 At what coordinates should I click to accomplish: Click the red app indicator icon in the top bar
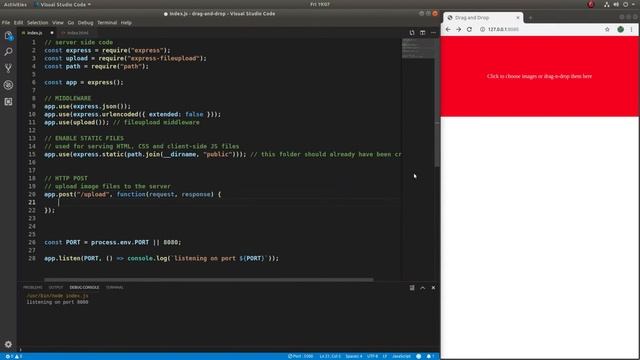591,4
